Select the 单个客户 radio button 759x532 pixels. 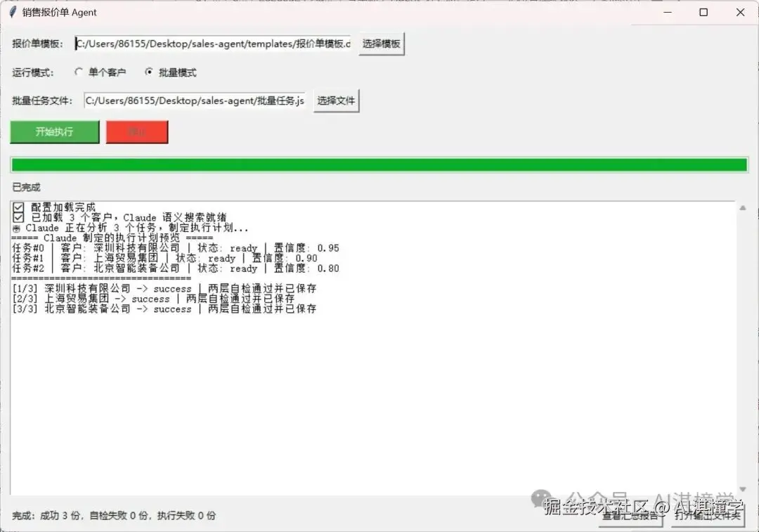(x=79, y=71)
